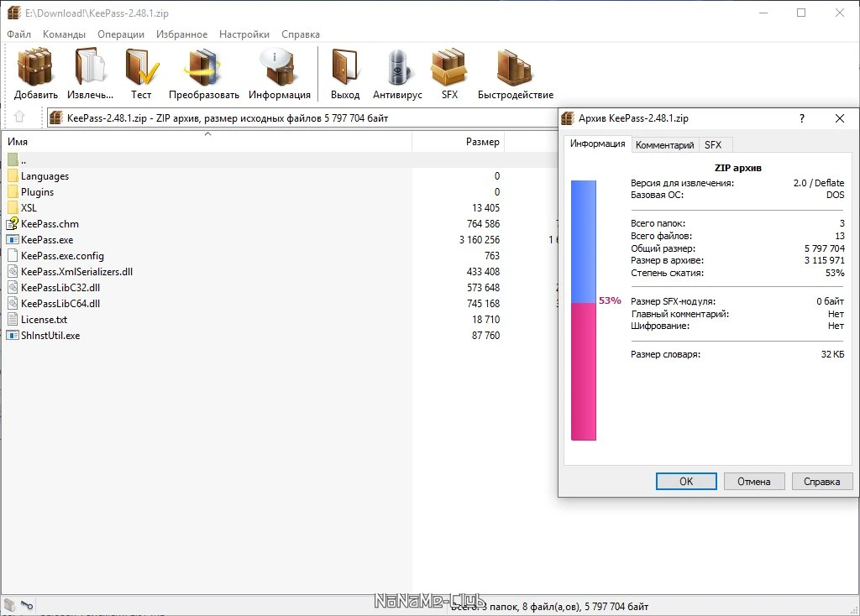Click the size value 87 760
This screenshot has width=860, height=616.
(x=486, y=335)
